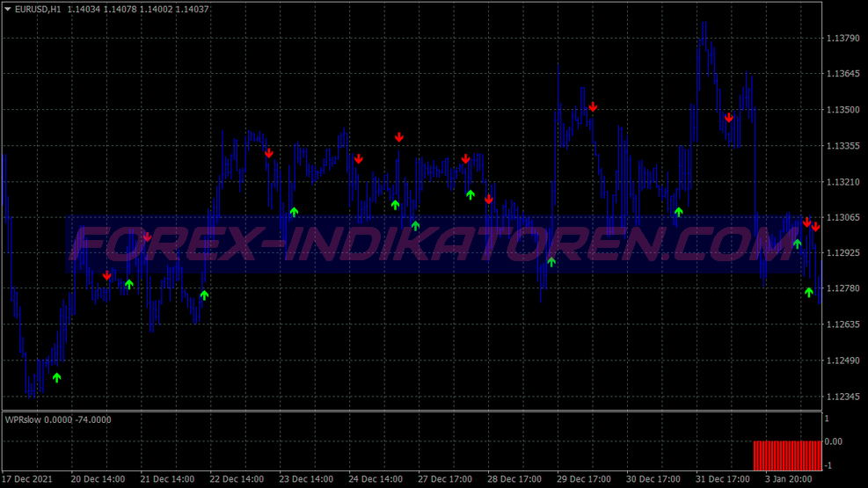Click the red WPRslow histogram block

(x=787, y=455)
